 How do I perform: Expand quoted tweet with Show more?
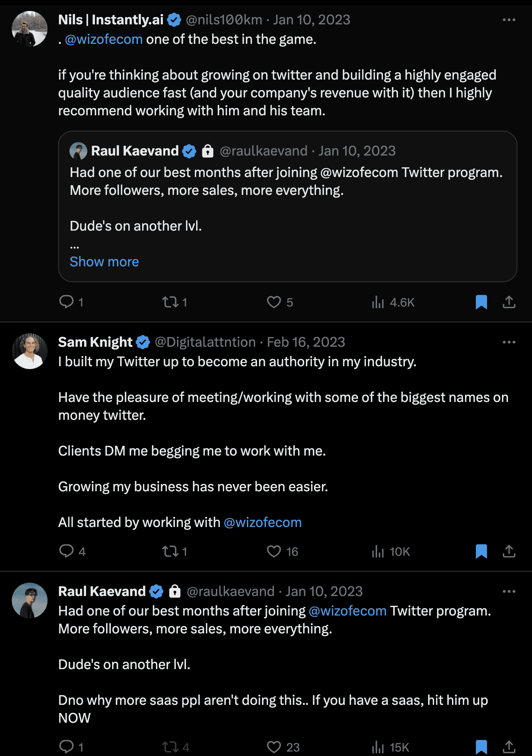104,262
